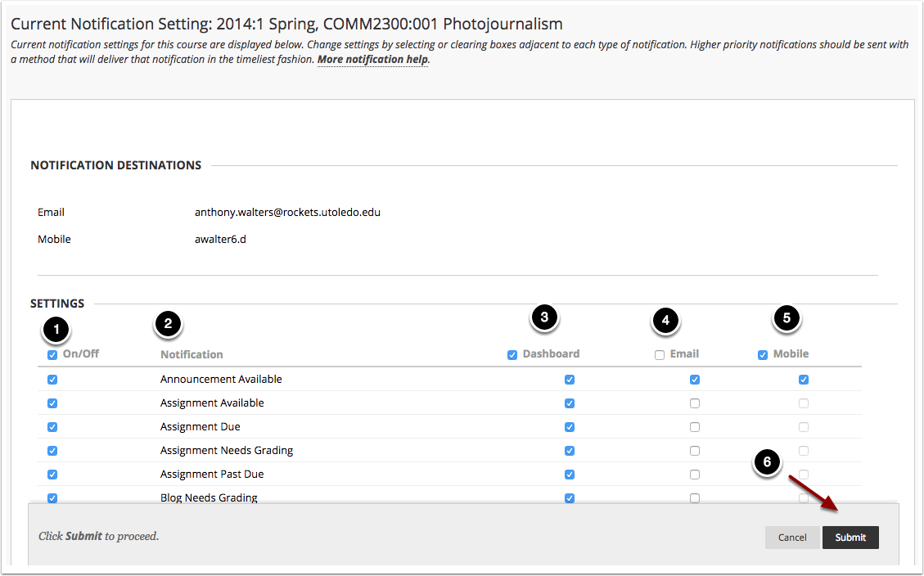Turn off Assignment Needs Grading On/Off checkbox
Viewport: 924px width, 576px height.
pos(52,451)
